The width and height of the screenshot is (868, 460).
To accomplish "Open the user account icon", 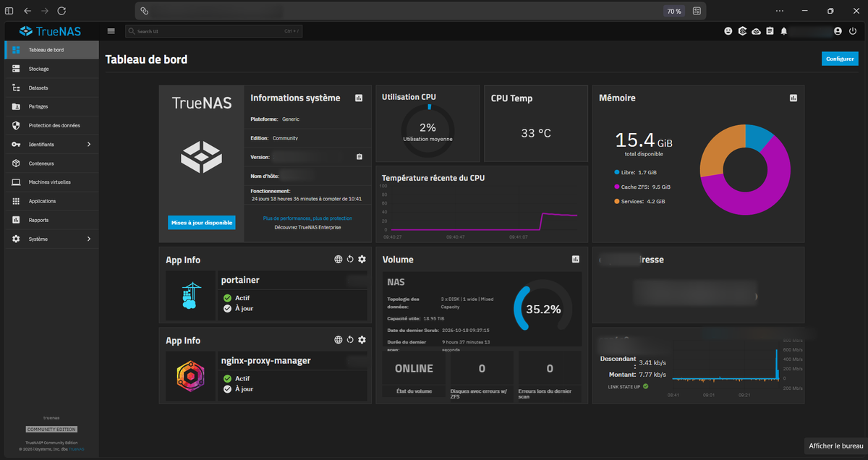I will pos(838,31).
